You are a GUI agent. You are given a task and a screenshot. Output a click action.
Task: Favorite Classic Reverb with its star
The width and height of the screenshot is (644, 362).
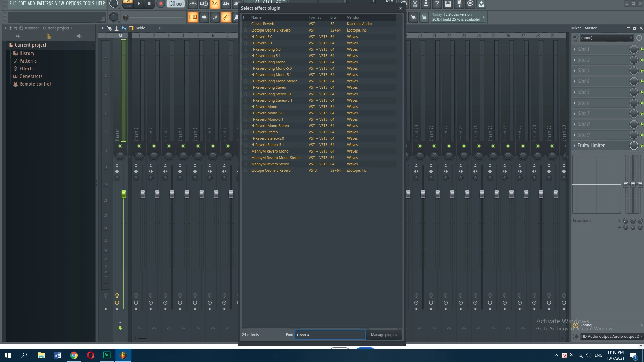[x=245, y=24]
